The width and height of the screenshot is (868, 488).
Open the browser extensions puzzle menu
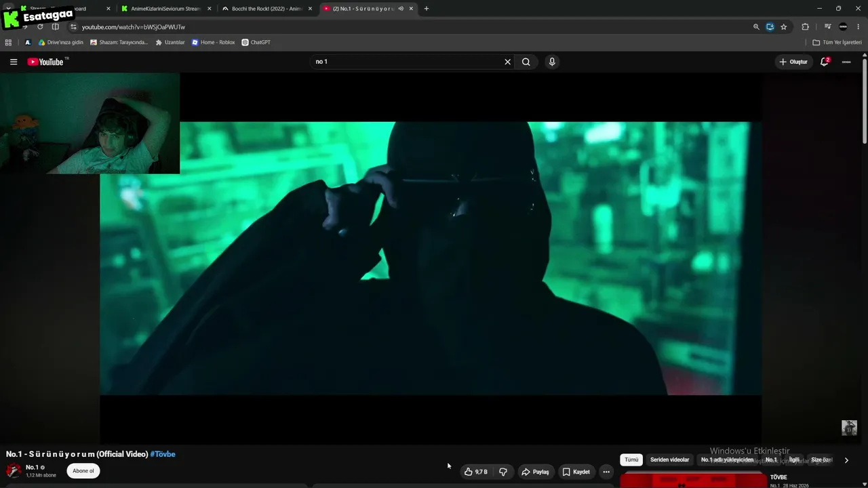805,27
